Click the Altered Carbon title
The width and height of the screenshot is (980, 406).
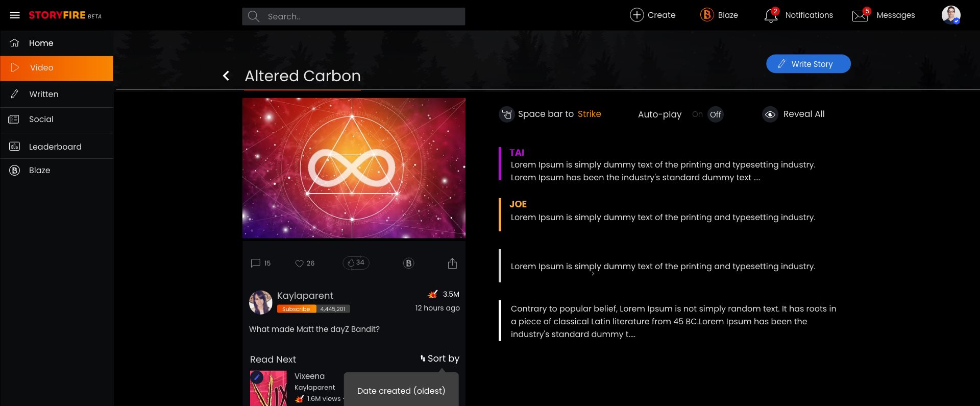pyautogui.click(x=302, y=76)
